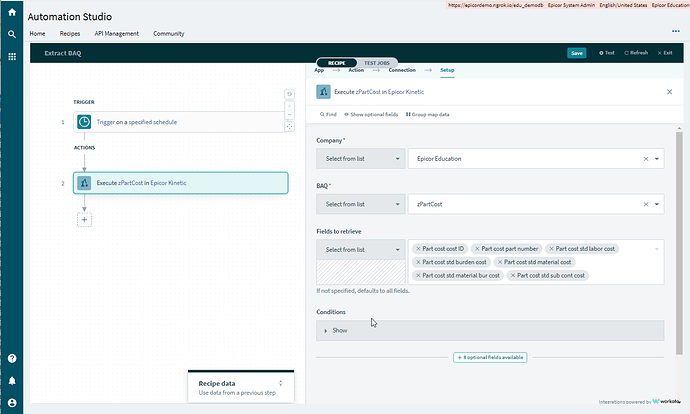Viewport: 690px width, 414px height.
Task: Open the notifications bell icon
Action: (12, 381)
